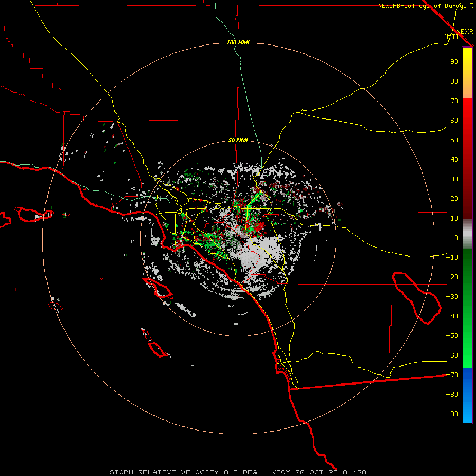Screen dimensions: 476x476
Task: Click the 20 OCT 25 date text
Action: [x=317, y=472]
